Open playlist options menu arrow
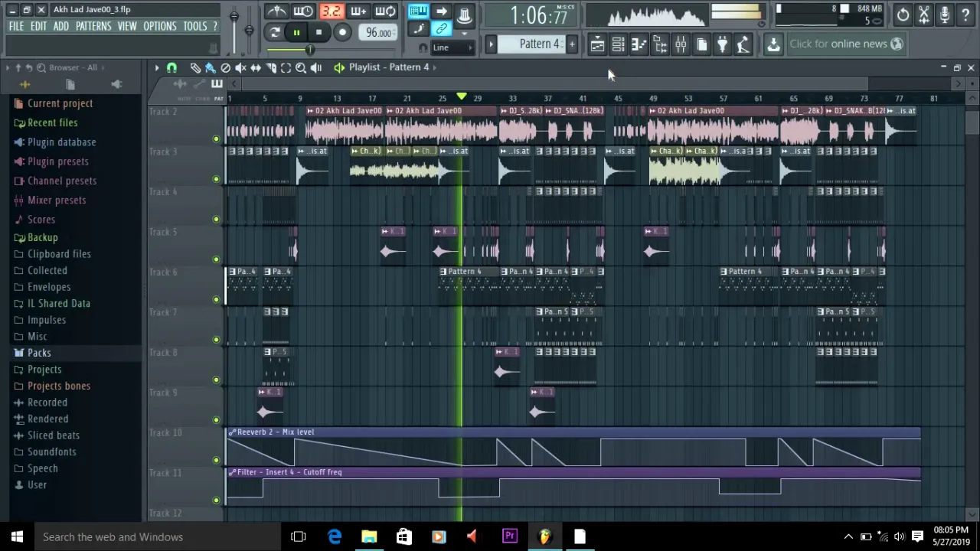Viewport: 980px width, 551px height. 157,67
